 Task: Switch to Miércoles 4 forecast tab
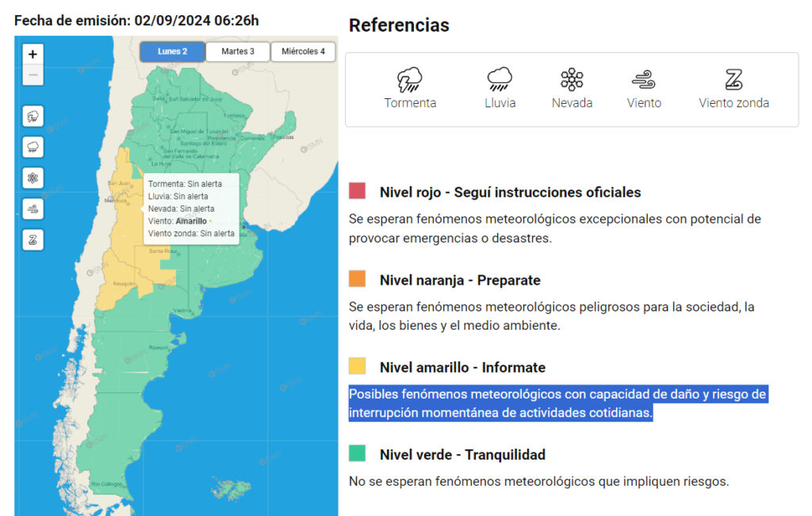coord(303,52)
